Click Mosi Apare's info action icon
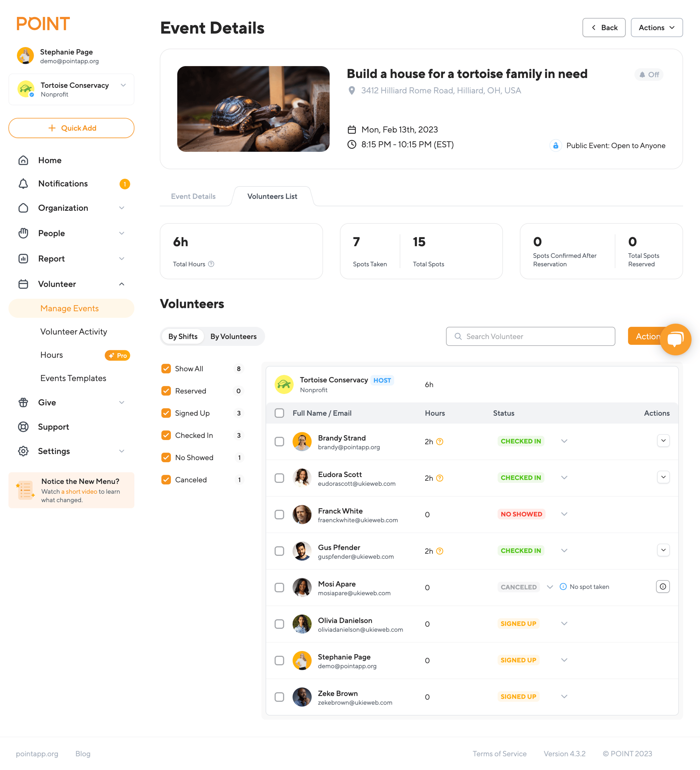The height and width of the screenshot is (770, 700). click(663, 587)
